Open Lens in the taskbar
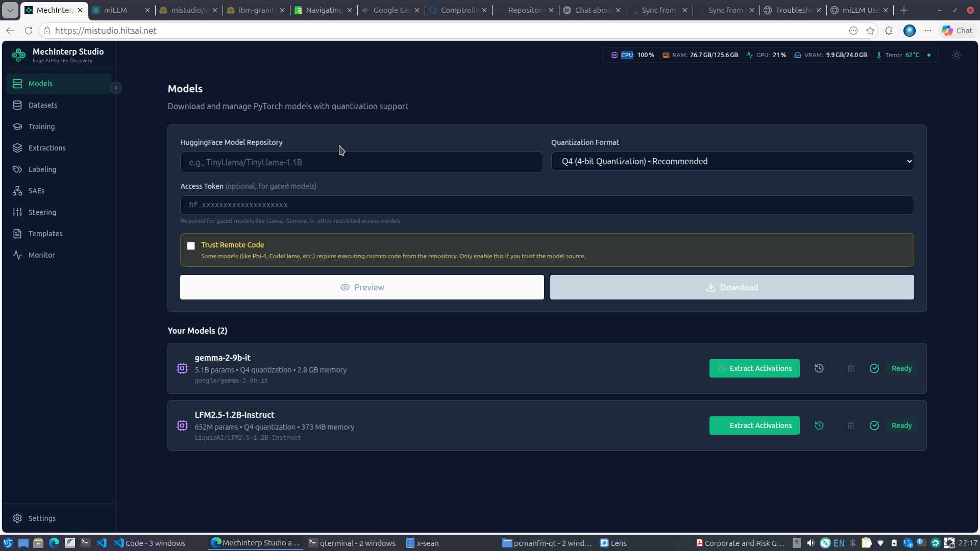Screen dimensions: 980x551 [613, 543]
